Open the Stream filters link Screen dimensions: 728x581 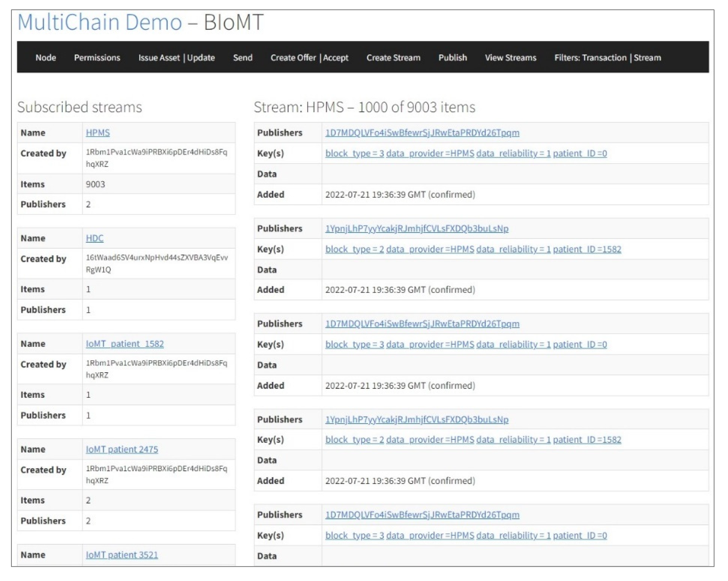point(647,58)
